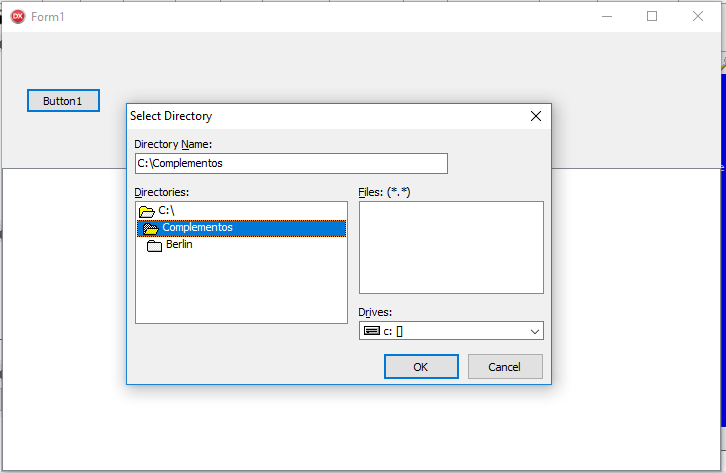Click the drive icon in Drives box
The width and height of the screenshot is (726, 473).
(371, 331)
